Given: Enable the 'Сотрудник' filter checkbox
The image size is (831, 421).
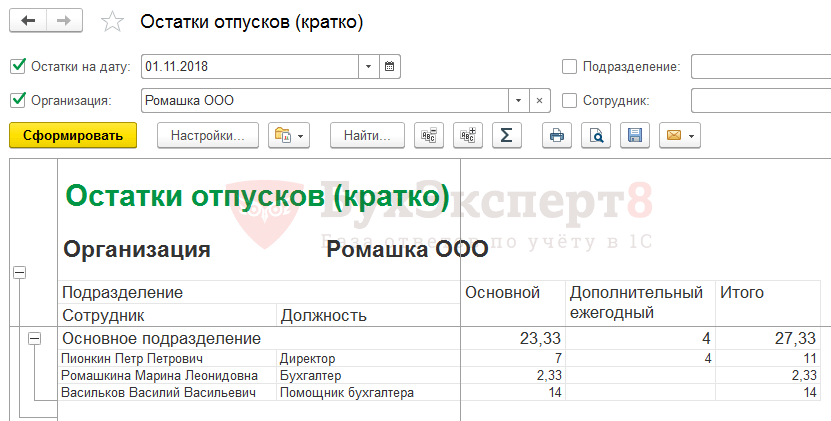Looking at the screenshot, I should (x=569, y=100).
